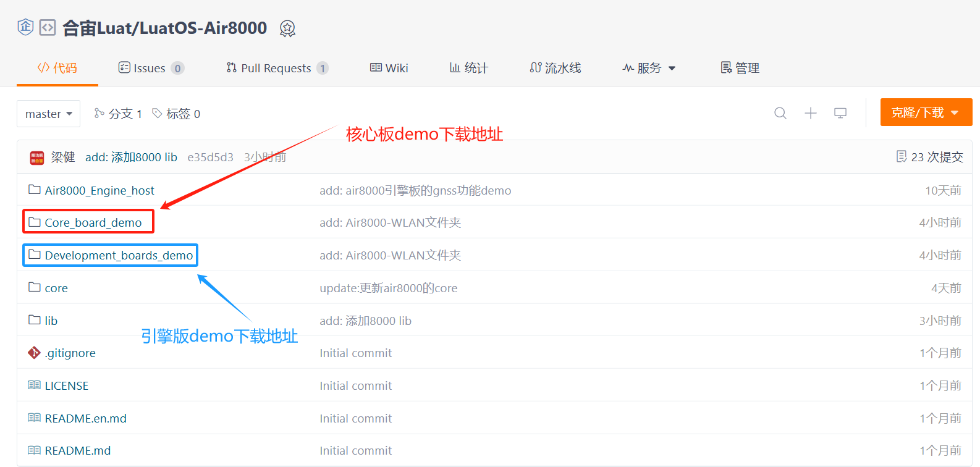Click the folder icon for Air8000_Engine_host
The image size is (980, 467).
(35, 190)
